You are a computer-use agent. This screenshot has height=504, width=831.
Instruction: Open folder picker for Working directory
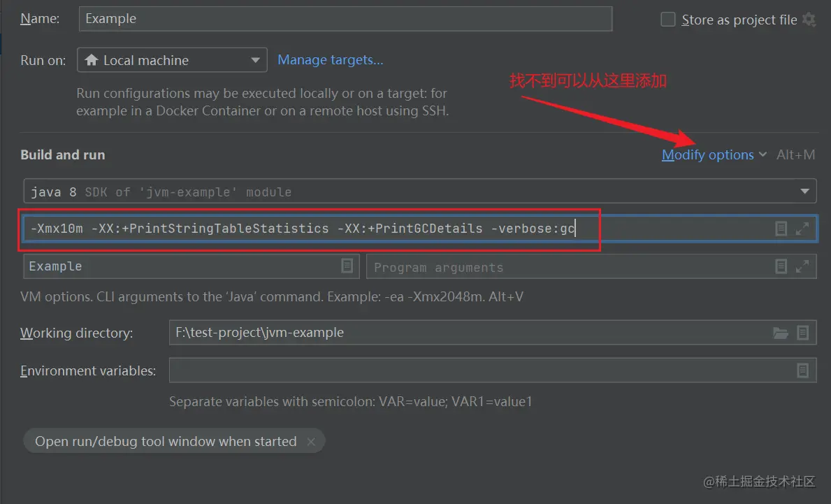pyautogui.click(x=781, y=333)
